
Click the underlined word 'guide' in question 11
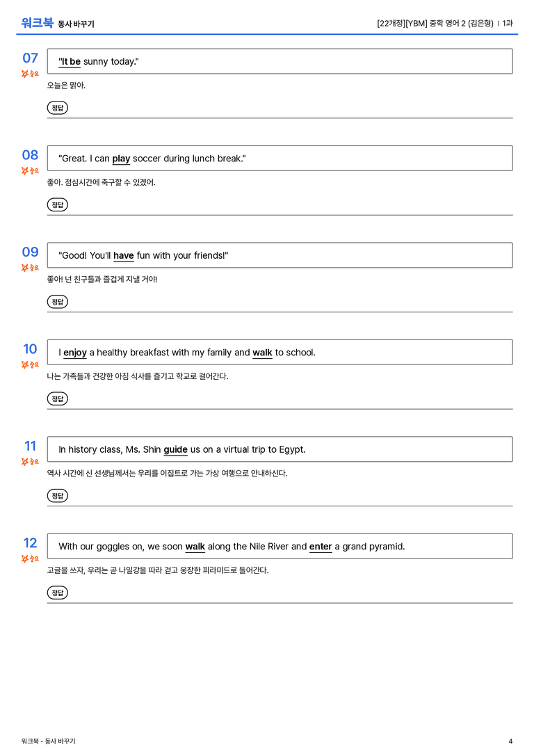175,450
